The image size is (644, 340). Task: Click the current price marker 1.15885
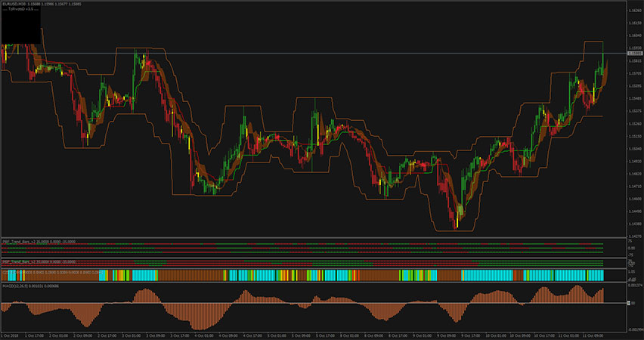click(x=636, y=54)
